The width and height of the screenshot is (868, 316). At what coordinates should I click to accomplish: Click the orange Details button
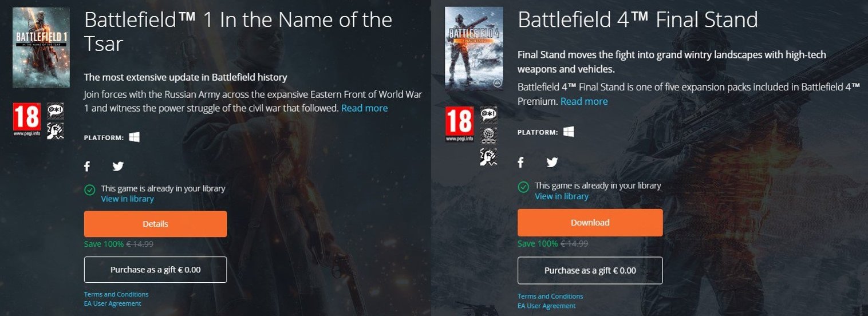tap(155, 224)
